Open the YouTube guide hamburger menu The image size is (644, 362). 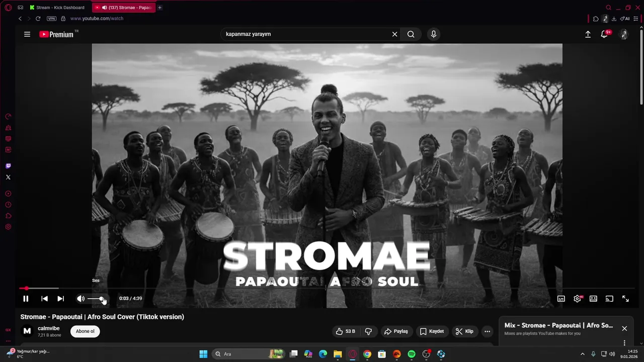tap(27, 34)
